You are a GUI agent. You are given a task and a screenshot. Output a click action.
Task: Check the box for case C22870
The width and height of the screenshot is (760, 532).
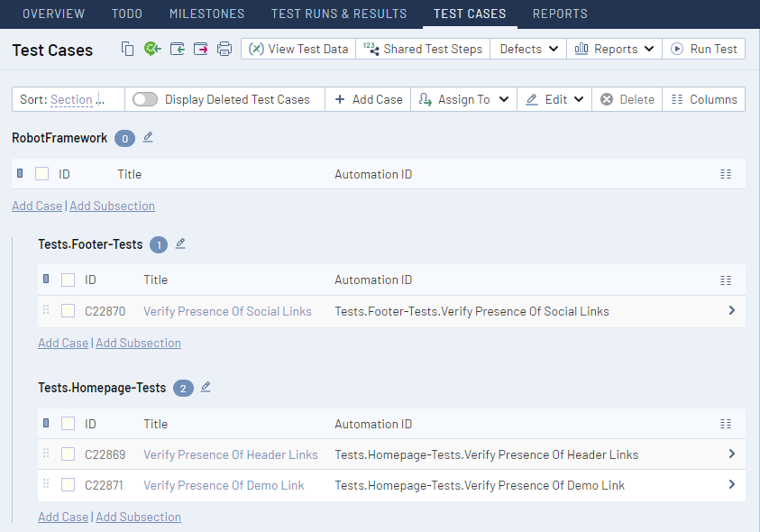69,311
